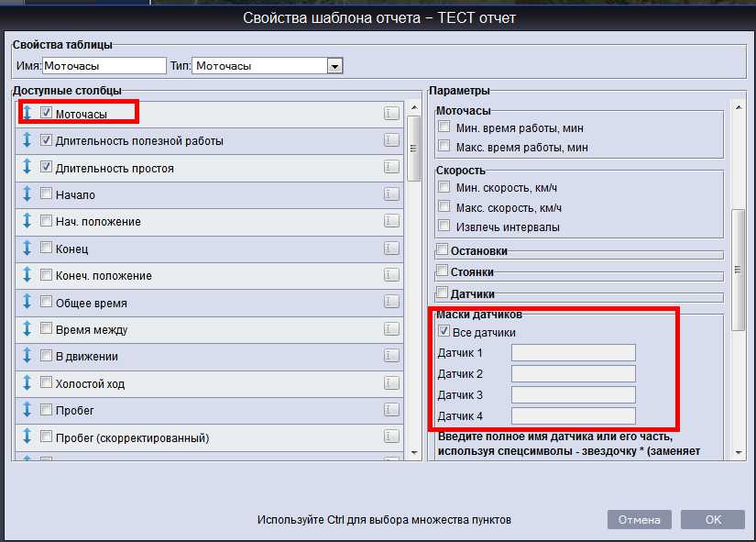The image size is (756, 542).
Task: Click reorder arrow for Конеч. положение row
Action: [x=27, y=275]
